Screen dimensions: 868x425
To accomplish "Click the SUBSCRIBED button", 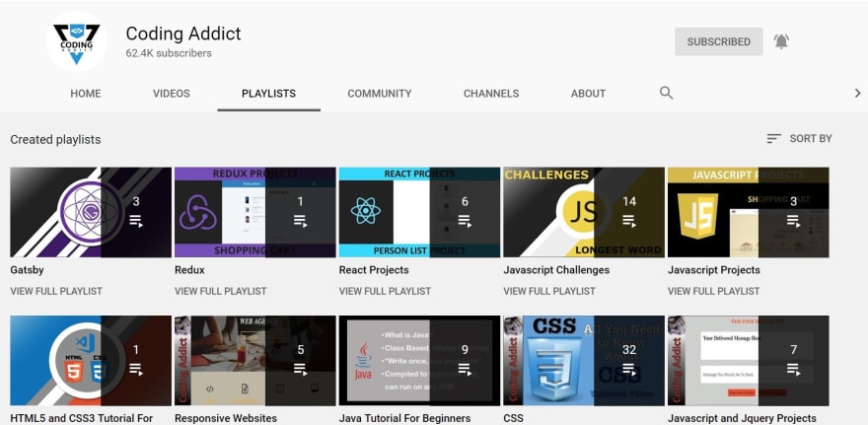I will [718, 41].
